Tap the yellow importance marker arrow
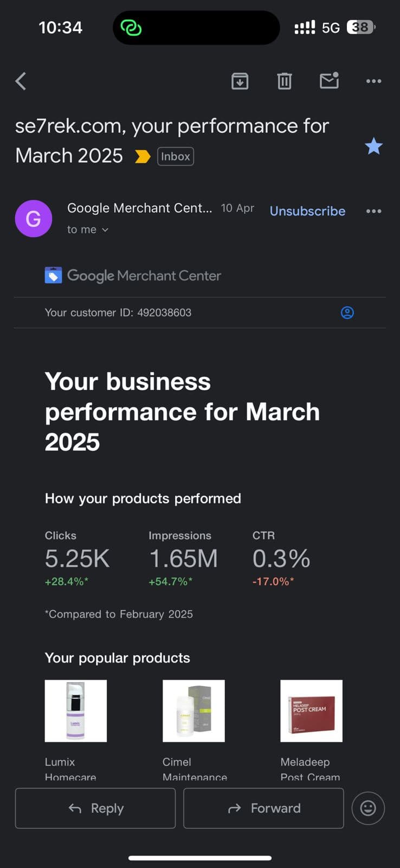 (142, 157)
